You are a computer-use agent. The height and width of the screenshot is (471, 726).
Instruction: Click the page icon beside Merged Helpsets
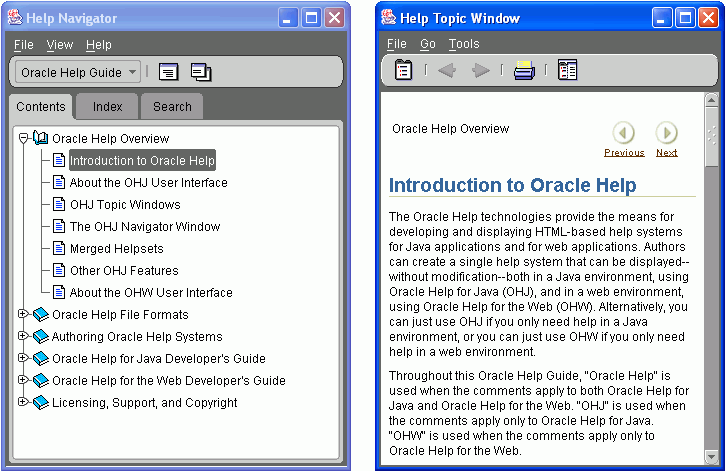point(59,248)
